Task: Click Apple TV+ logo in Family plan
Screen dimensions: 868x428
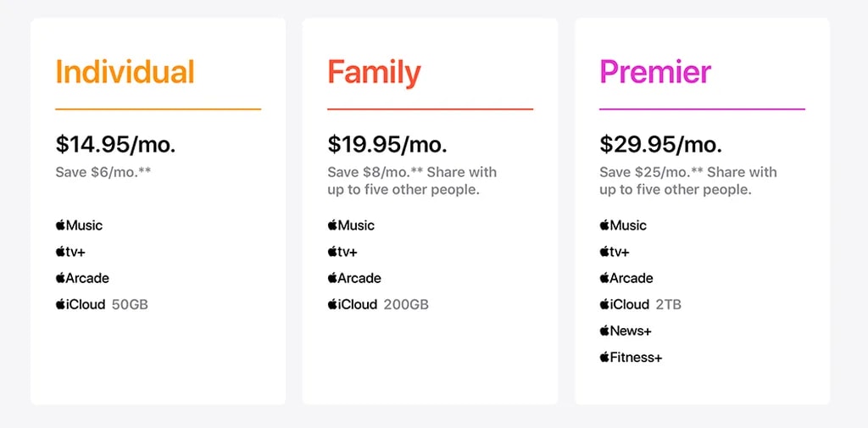Action: tap(342, 252)
